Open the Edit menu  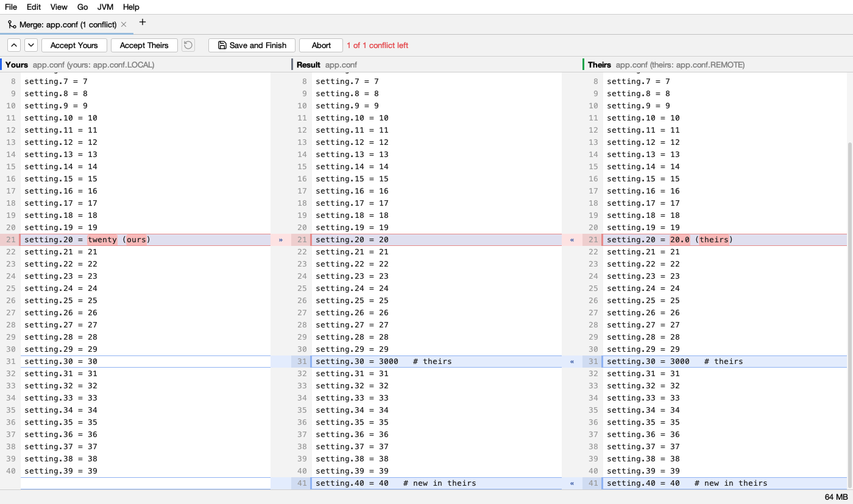click(34, 7)
